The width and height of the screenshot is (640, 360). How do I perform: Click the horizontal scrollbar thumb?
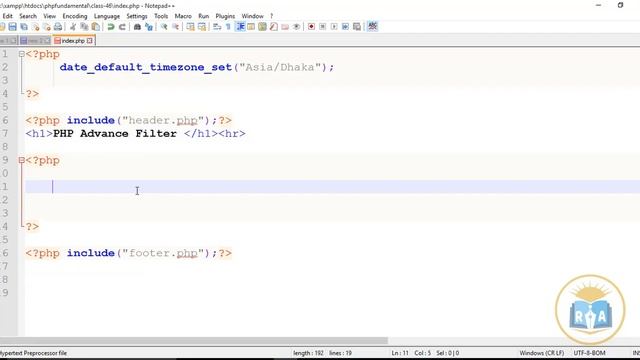click(x=194, y=340)
